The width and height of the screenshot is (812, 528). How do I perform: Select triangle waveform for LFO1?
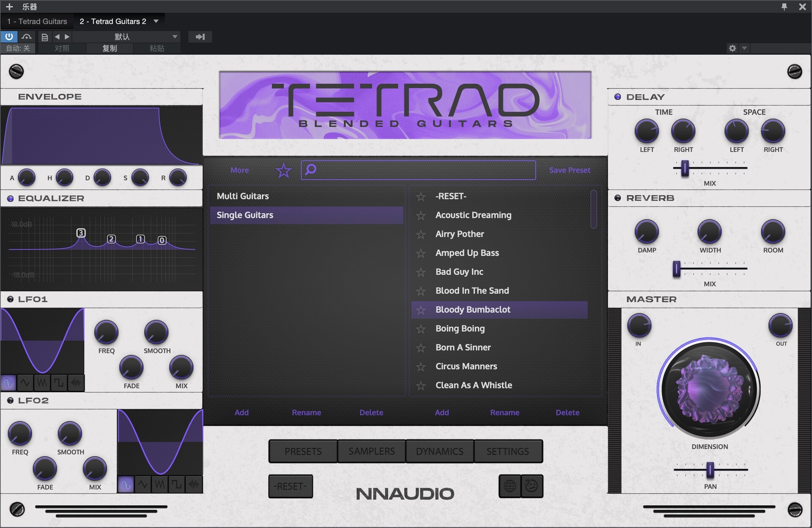25,383
